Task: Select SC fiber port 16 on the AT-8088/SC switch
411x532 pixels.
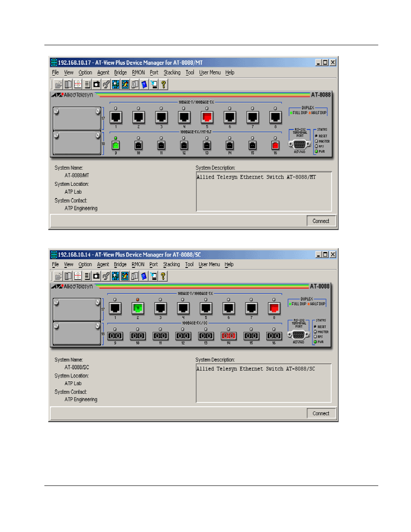Action: [274, 336]
